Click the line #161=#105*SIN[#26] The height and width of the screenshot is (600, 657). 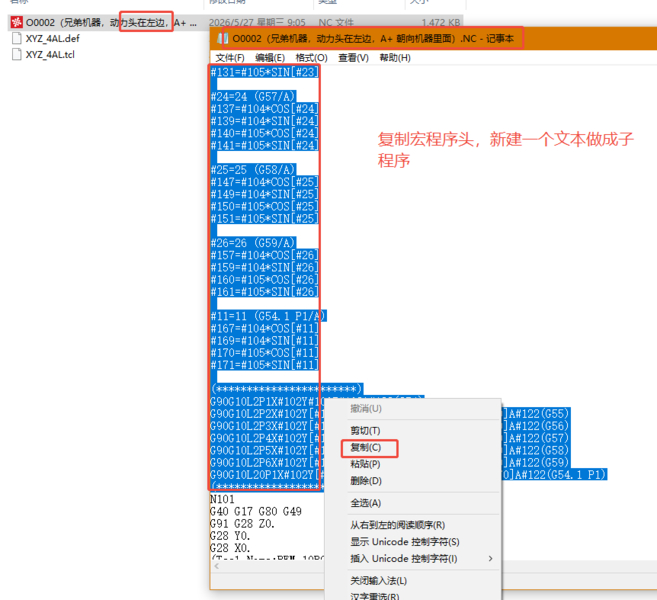[264, 292]
